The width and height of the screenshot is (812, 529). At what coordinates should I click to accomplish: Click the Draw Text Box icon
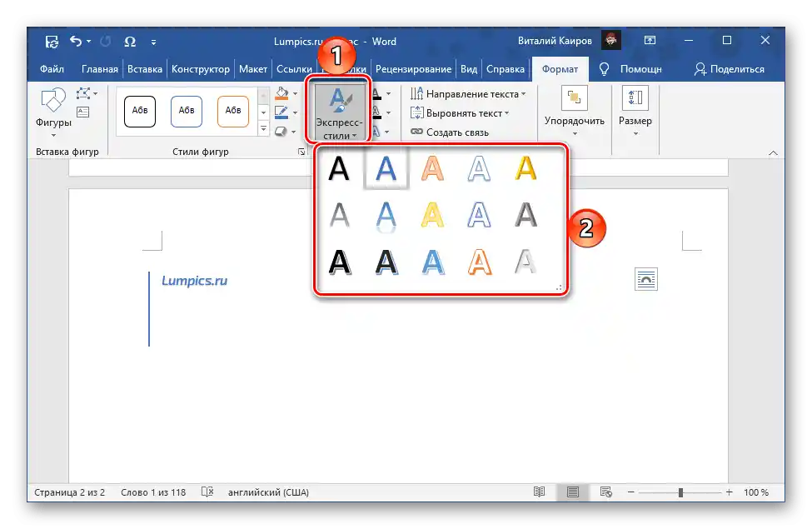click(82, 112)
